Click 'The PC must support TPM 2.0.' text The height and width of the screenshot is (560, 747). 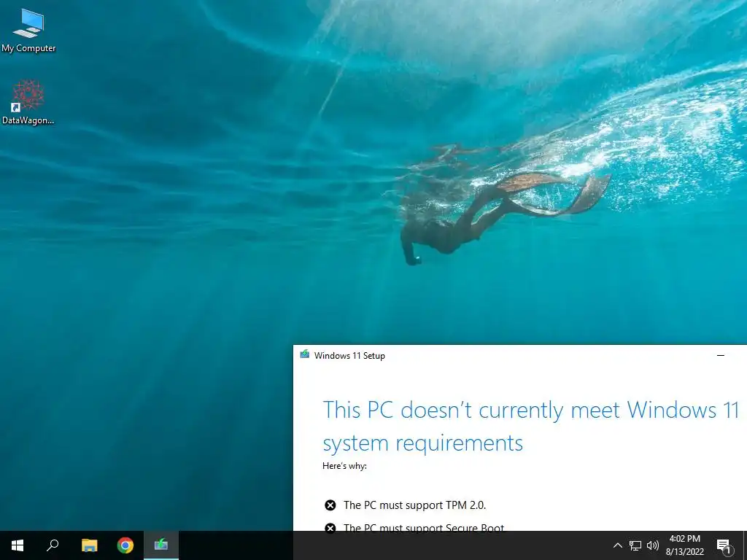[414, 505]
